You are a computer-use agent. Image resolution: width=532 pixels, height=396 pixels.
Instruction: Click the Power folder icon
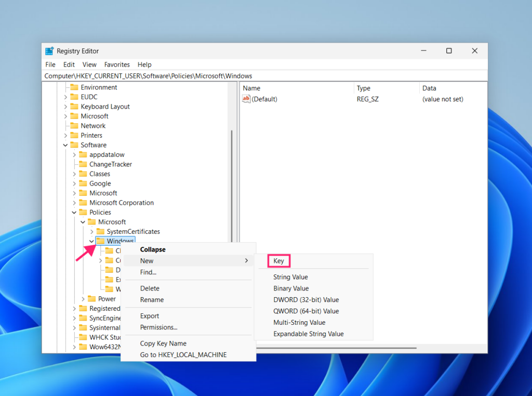[91, 299]
